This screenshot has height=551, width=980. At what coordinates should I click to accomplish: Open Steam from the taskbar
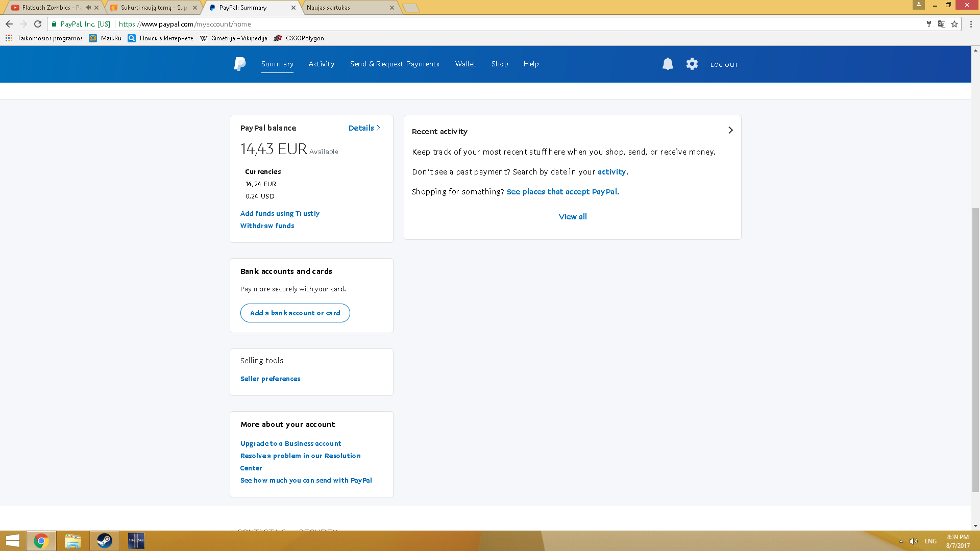[104, 541]
